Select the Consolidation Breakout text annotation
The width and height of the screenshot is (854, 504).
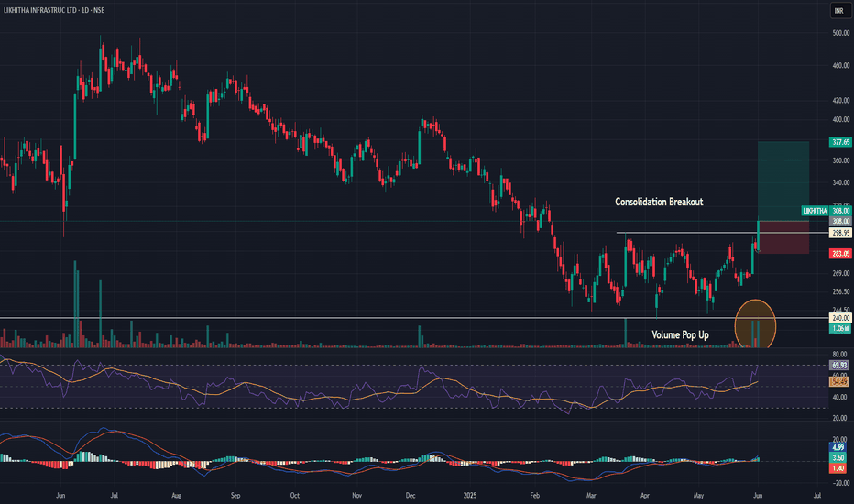click(x=659, y=202)
